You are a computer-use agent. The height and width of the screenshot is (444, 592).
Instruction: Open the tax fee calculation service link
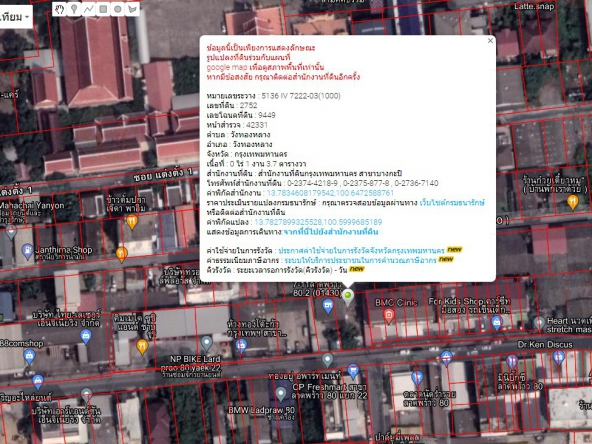coord(360,260)
